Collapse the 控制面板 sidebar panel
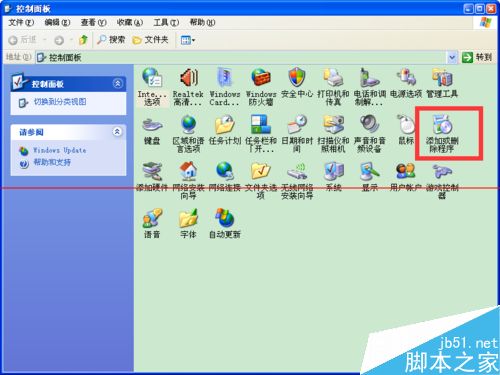500x375 pixels. pyautogui.click(x=117, y=83)
